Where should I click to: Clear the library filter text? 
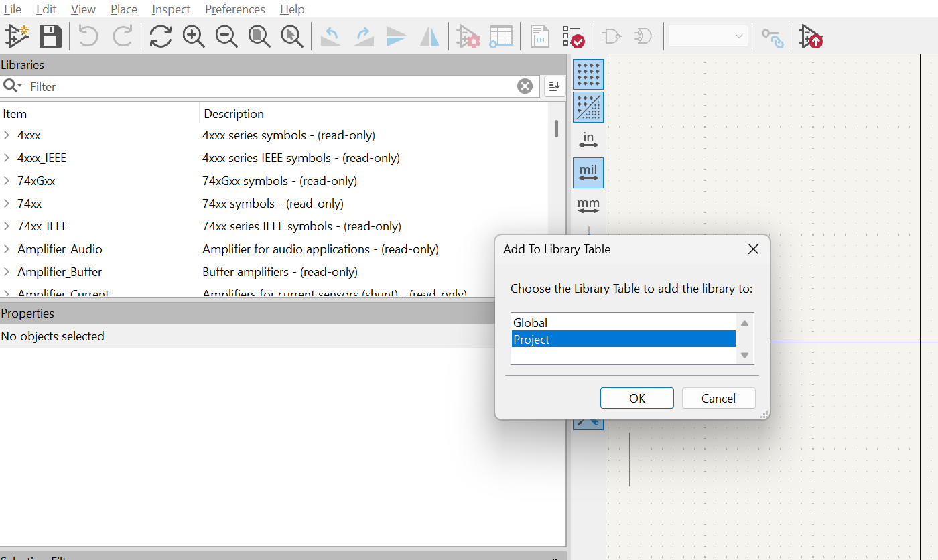tap(525, 86)
